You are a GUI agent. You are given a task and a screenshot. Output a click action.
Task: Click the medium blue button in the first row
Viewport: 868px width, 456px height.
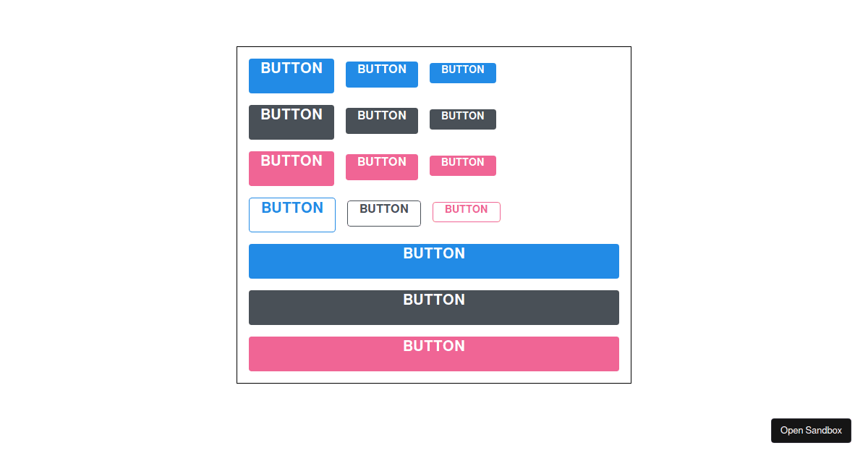pyautogui.click(x=381, y=74)
